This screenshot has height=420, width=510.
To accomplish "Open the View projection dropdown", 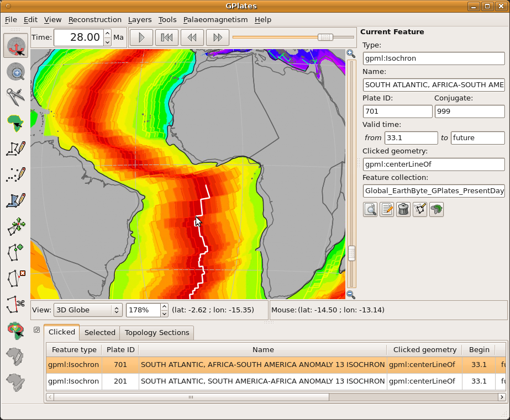I will point(88,310).
